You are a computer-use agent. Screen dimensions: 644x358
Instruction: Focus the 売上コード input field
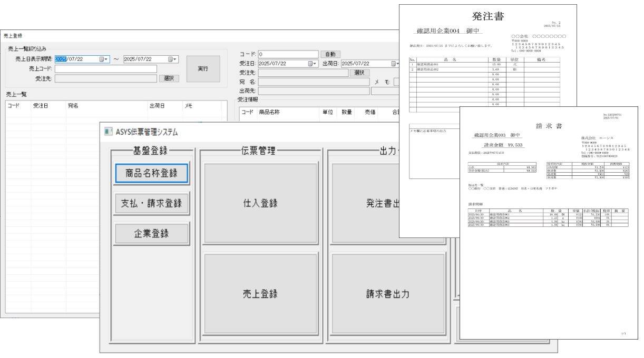tap(105, 69)
